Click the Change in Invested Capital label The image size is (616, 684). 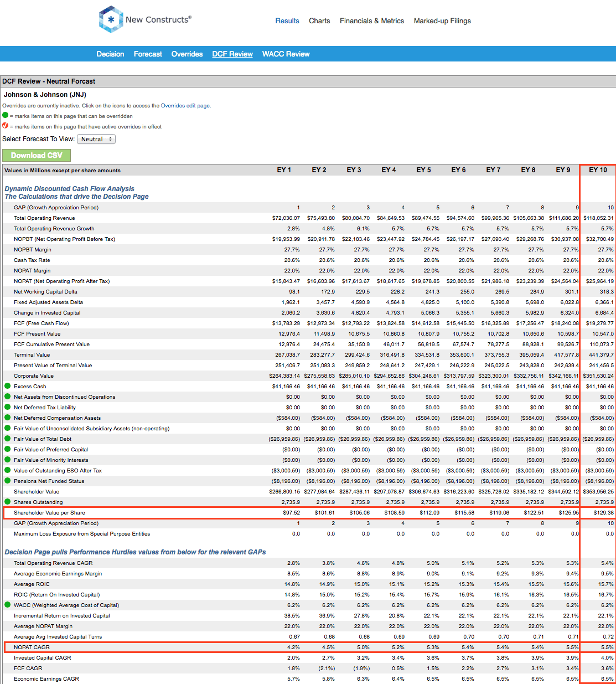[x=47, y=313]
